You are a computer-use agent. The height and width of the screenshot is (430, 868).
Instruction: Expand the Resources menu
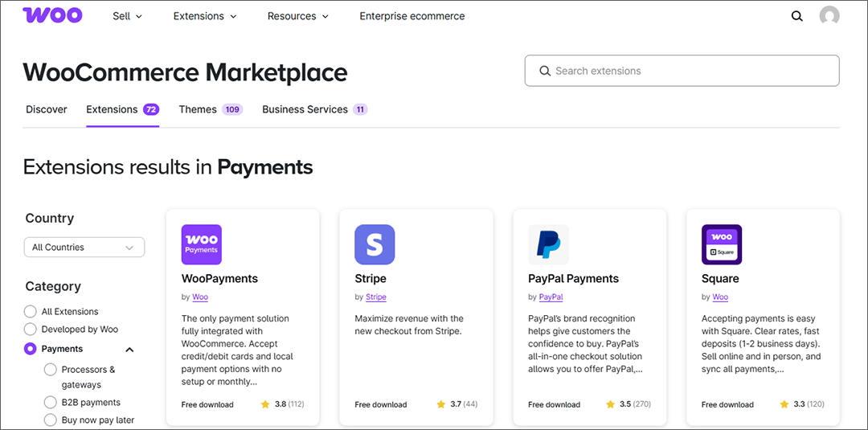pyautogui.click(x=298, y=16)
